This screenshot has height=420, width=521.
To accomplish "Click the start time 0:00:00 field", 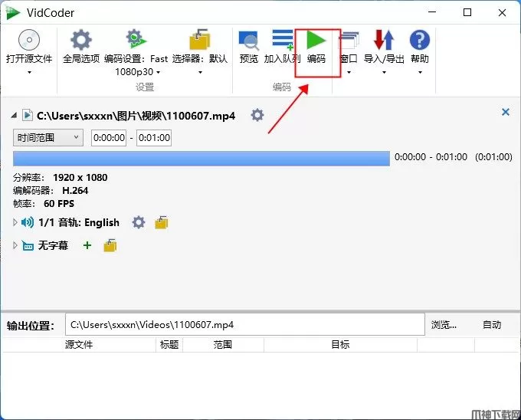I will click(109, 137).
